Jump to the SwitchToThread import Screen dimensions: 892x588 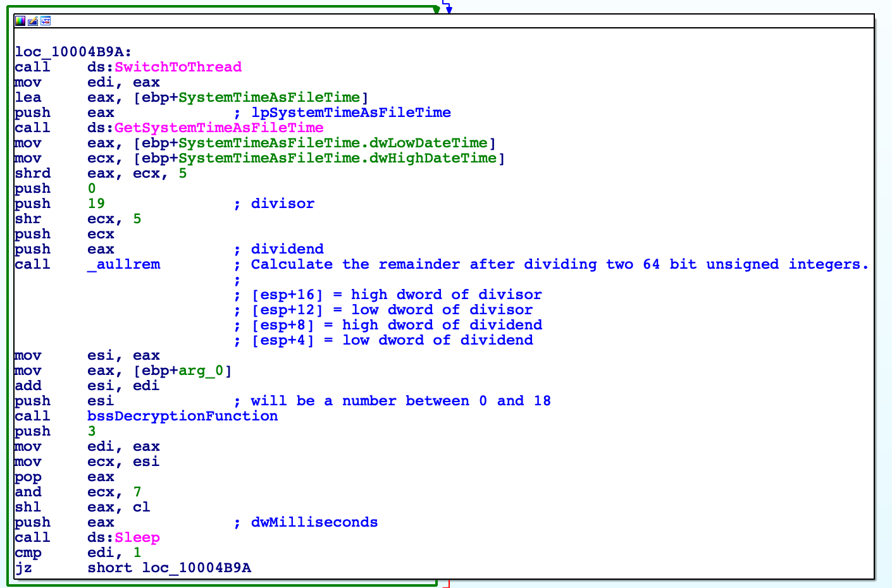pos(177,66)
